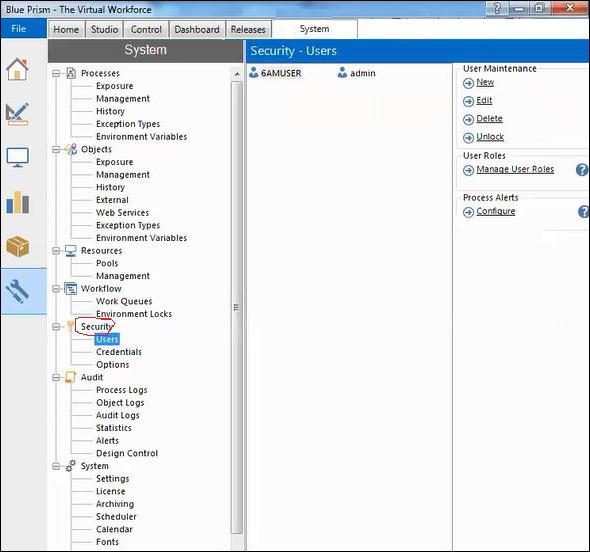The width and height of the screenshot is (590, 552).
Task: Click the Audit scroll tree icon
Action: coord(70,377)
